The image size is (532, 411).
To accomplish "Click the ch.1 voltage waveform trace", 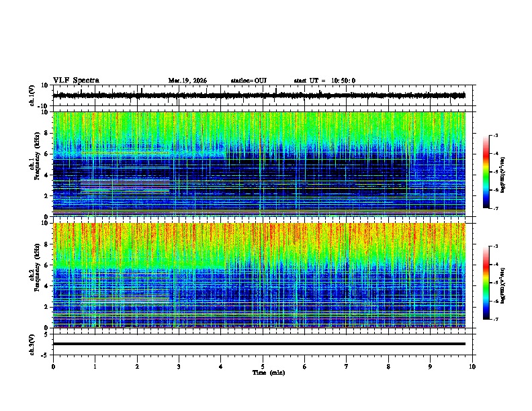I will [x=259, y=95].
